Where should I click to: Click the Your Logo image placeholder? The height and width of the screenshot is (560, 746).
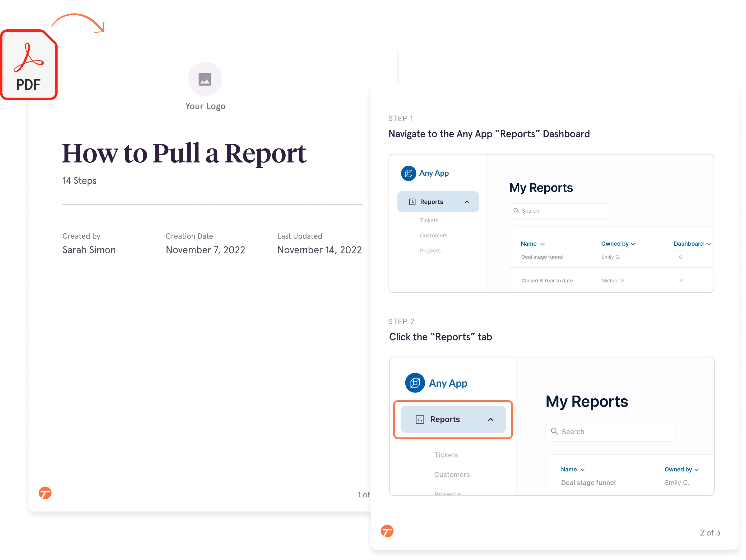click(x=205, y=79)
